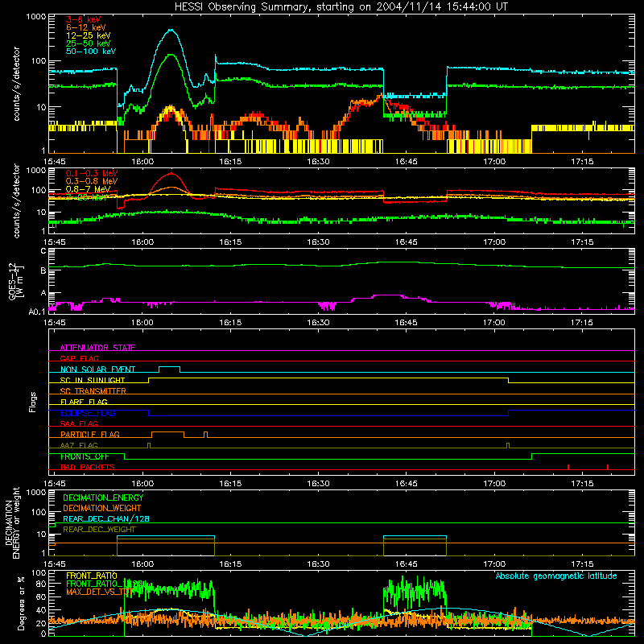
Task: Click the 17:15 tick under the MeV panel
Action: [582, 242]
